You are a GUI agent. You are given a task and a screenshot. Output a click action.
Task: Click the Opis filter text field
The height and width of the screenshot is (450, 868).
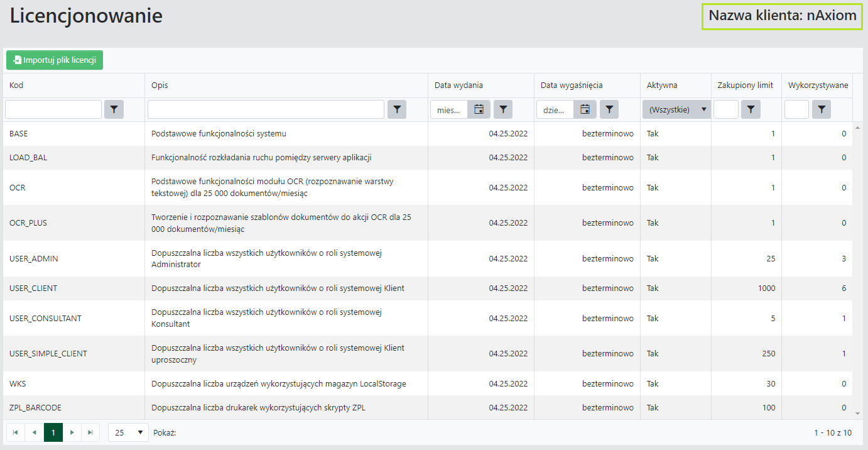coord(266,109)
